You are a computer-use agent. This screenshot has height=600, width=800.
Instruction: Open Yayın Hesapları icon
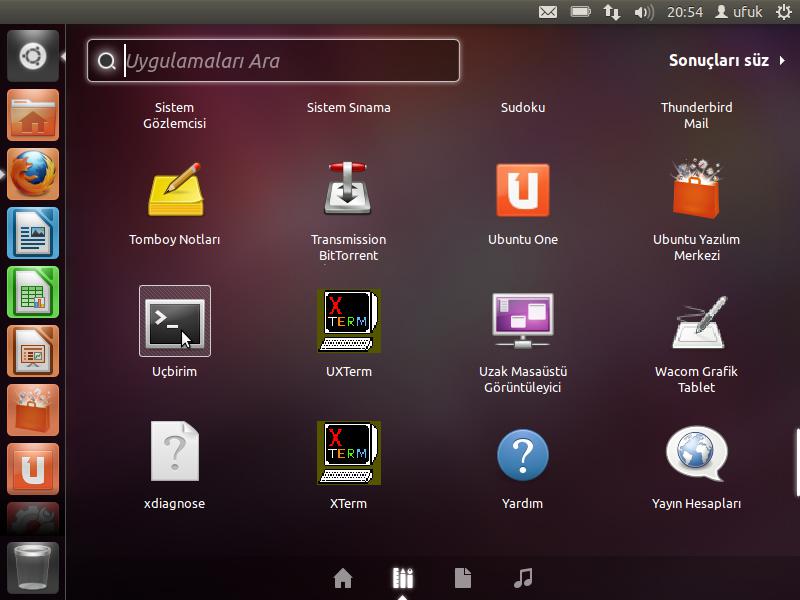[x=696, y=454]
